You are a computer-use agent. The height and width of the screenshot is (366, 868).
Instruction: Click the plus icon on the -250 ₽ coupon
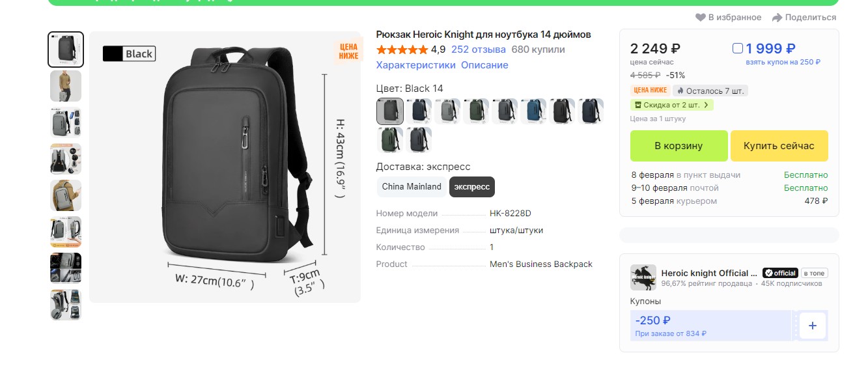812,326
